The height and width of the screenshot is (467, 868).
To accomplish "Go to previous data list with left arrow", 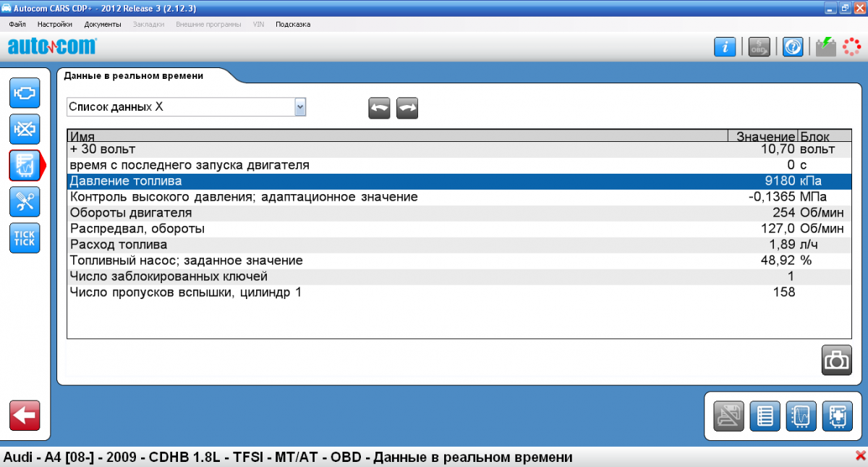I will pos(380,108).
